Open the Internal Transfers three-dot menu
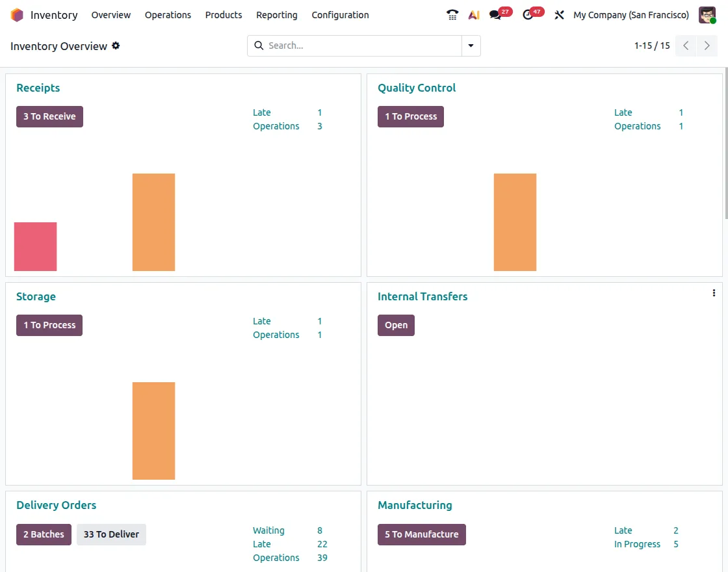Screen dimensions: 728x572 (714, 292)
